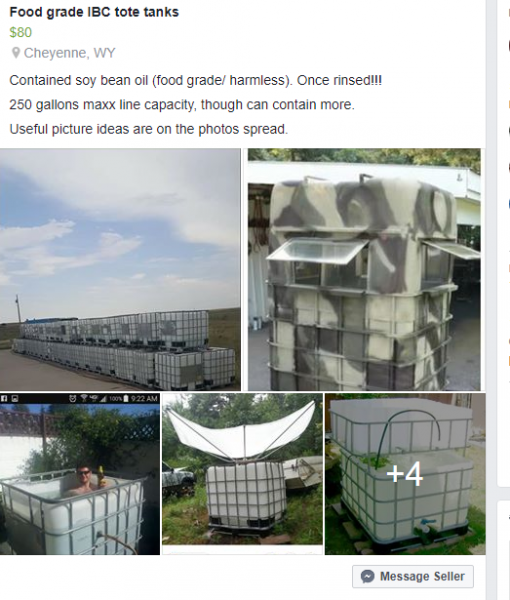Open the rain catcher tote photo
510x600 pixels.
[x=242, y=474]
